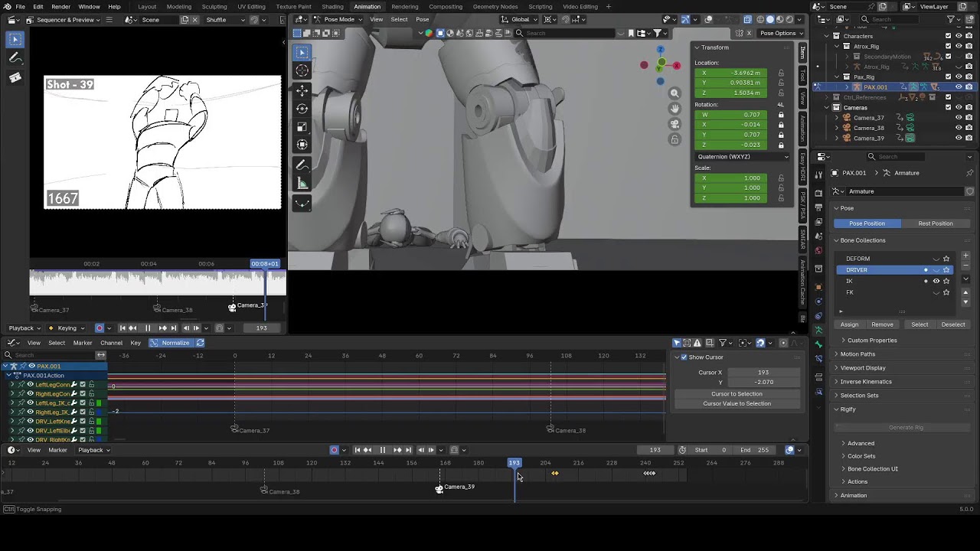Click the pan hand gizmo in viewport
980x551 pixels.
(675, 109)
